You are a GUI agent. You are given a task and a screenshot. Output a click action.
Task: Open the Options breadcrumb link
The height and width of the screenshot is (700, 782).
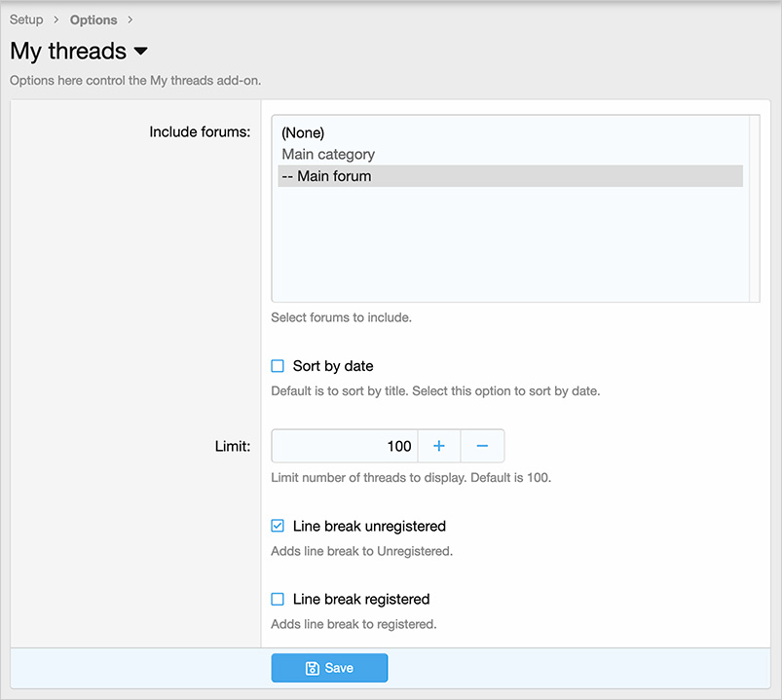(x=93, y=19)
